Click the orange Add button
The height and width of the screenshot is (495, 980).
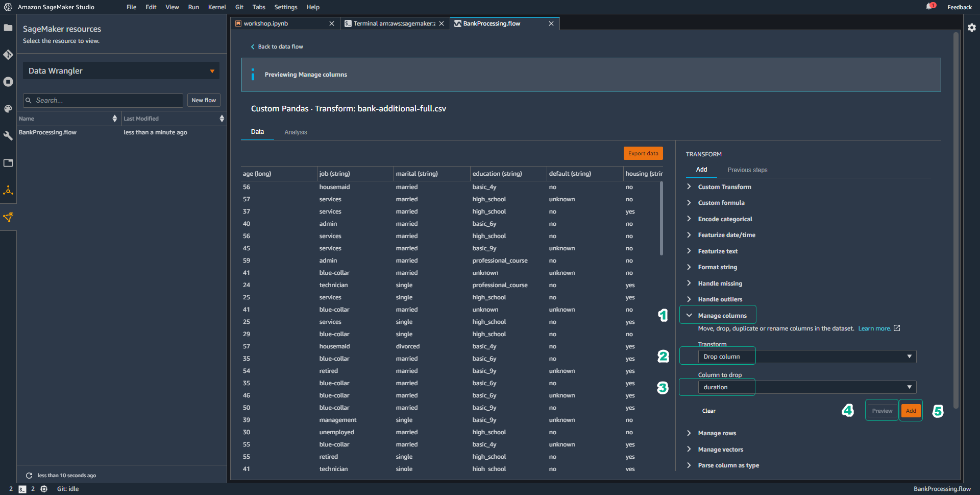tap(911, 411)
